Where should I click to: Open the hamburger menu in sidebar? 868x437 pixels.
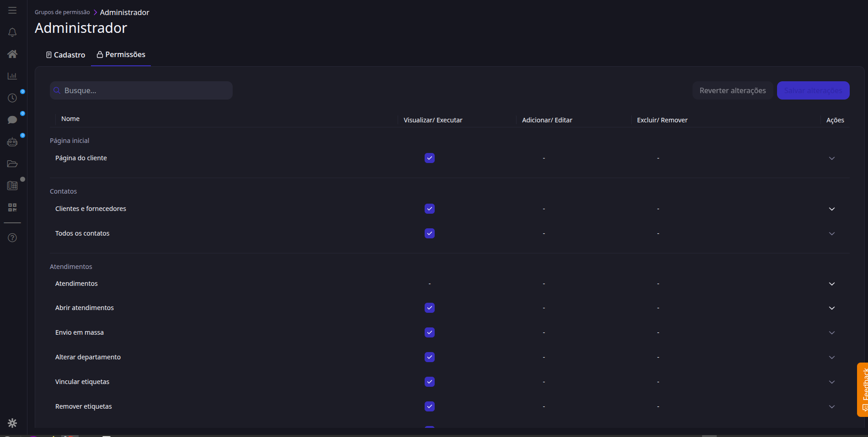[12, 10]
